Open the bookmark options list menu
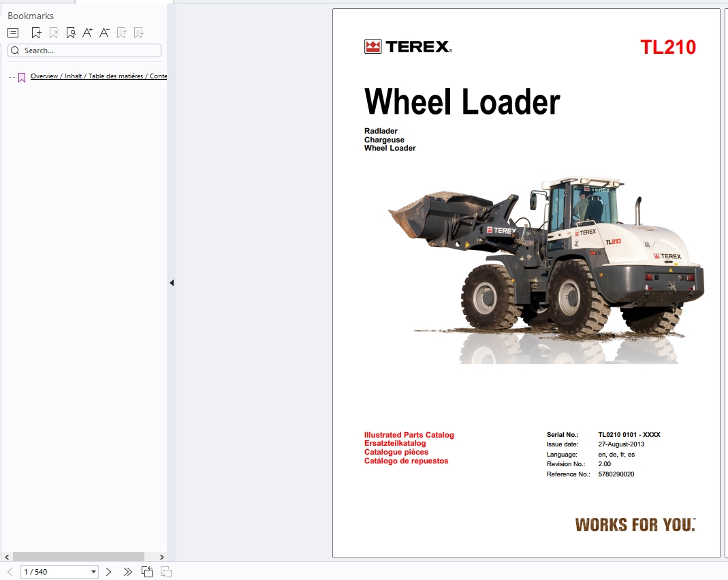Viewport: 728px width, 580px height. click(13, 33)
